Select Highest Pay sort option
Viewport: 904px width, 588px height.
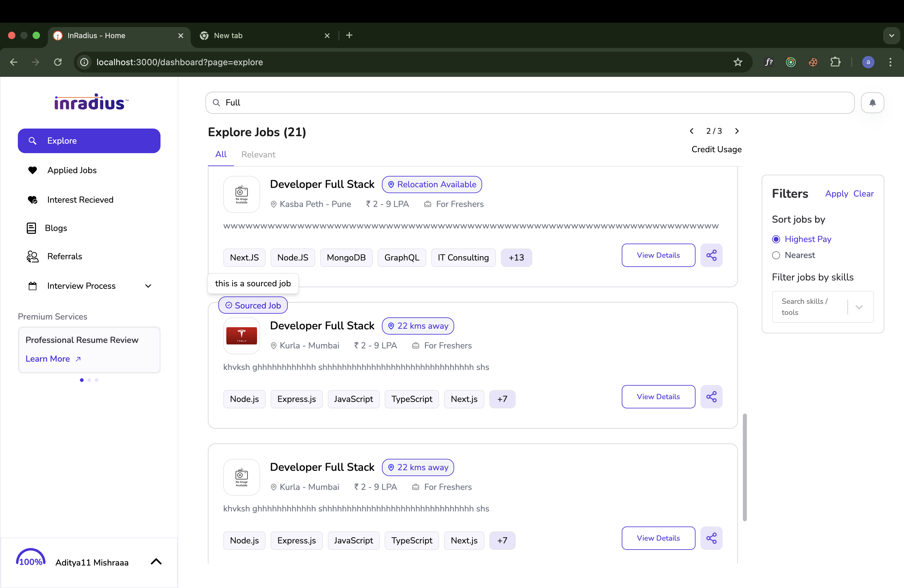(x=776, y=239)
